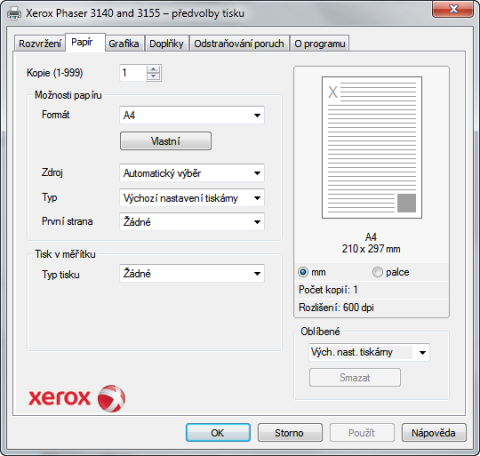Confirm settings with the OK button
Screen dimensions: 480x456
click(x=218, y=433)
